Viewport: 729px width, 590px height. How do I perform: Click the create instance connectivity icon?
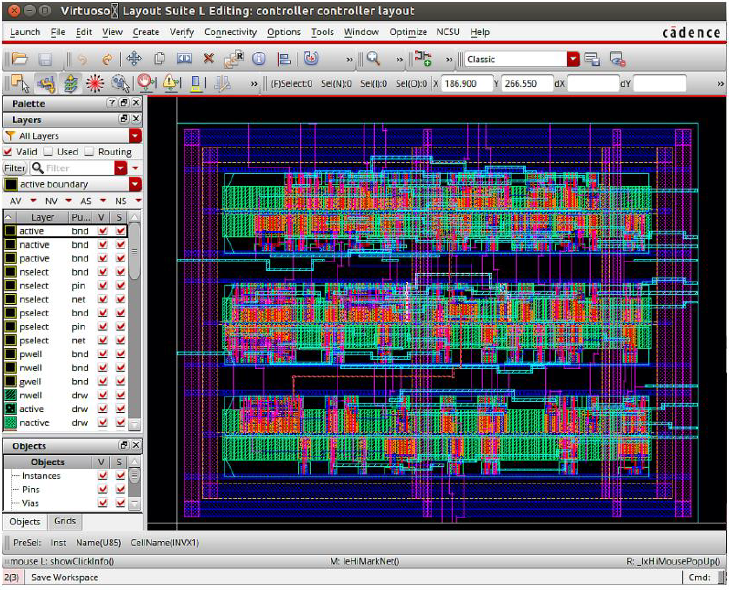pos(423,59)
